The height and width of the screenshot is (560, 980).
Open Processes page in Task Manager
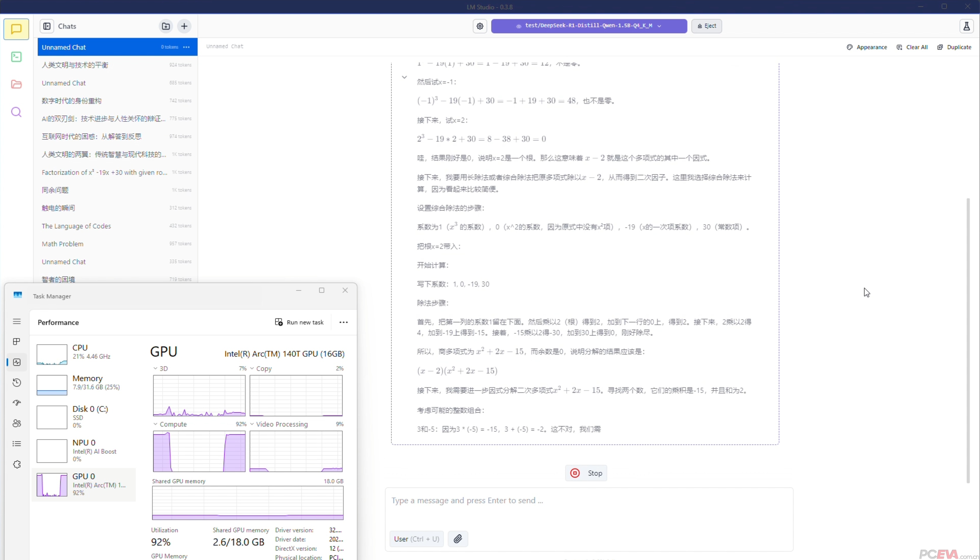(x=17, y=342)
